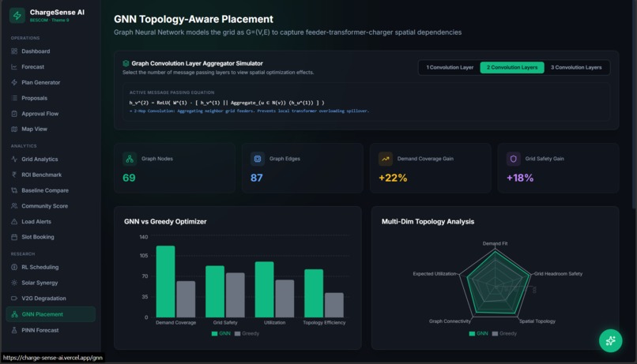Click the Spatial Topology radar label
Image resolution: width=637 pixels, height=364 pixels.
coord(537,321)
